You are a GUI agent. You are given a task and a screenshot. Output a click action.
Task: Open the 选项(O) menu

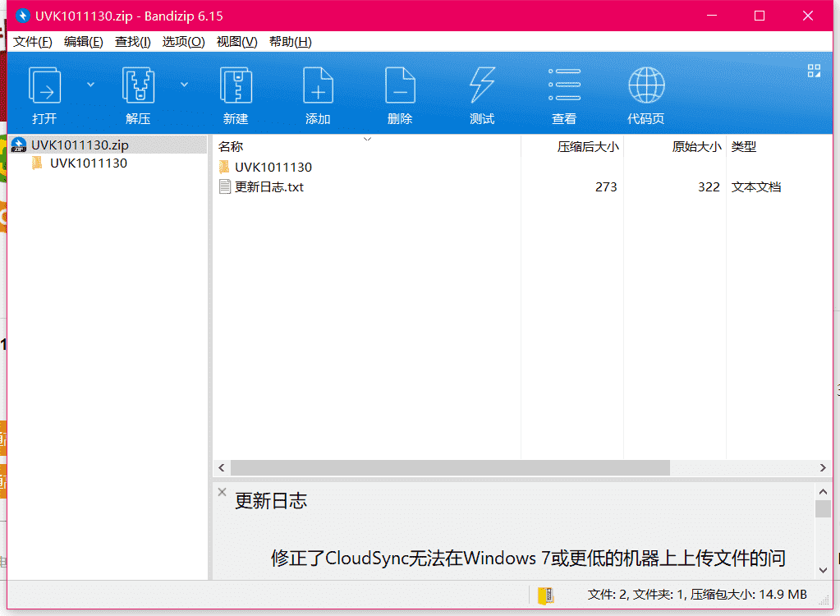(183, 42)
